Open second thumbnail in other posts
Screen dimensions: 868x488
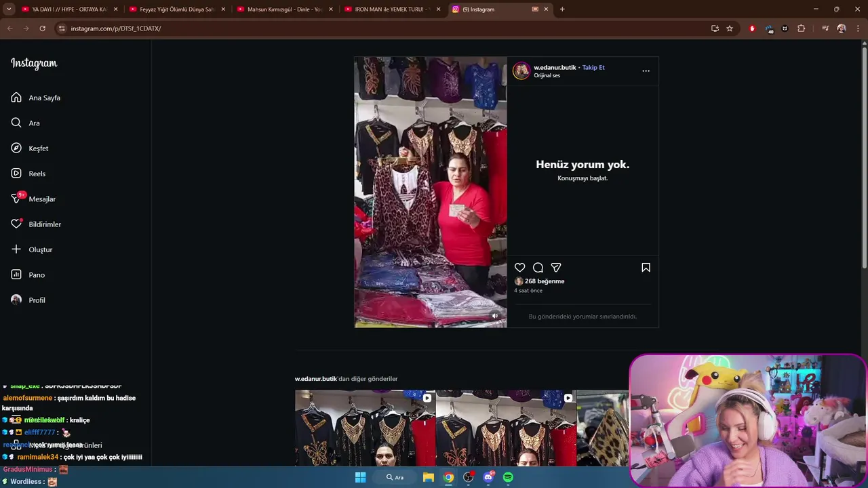tap(506, 428)
